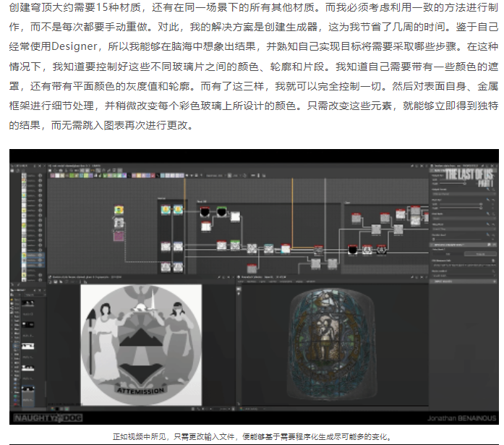Click the text 15种材质 in the first line
Viewport: 504px width, 445px height.
click(119, 7)
